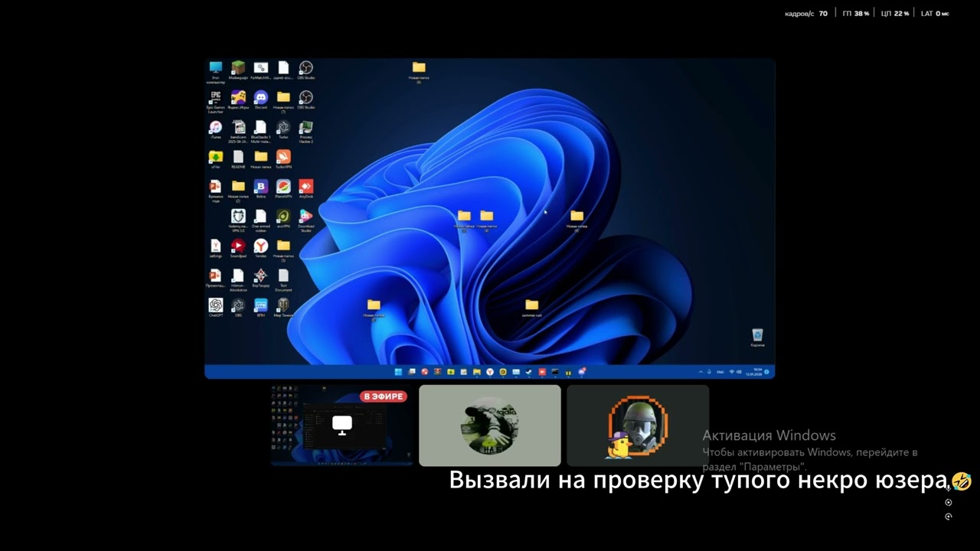The image size is (980, 551).
Task: Launch the PlanetVPN desktop shortcut
Action: [283, 189]
